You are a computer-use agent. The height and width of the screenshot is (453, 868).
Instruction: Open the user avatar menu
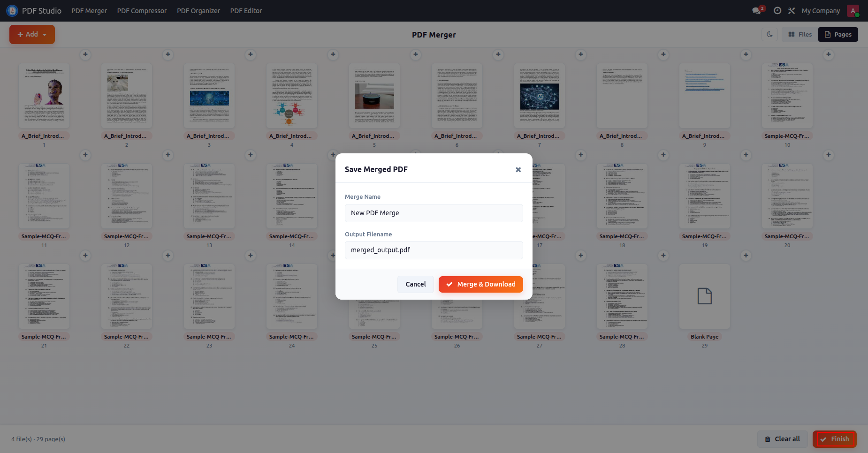(x=853, y=10)
